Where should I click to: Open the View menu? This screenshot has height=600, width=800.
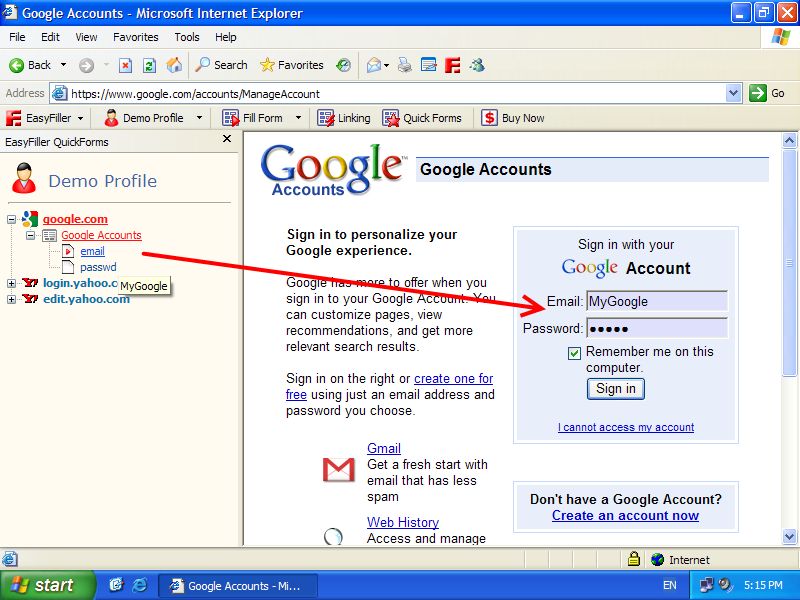point(86,37)
